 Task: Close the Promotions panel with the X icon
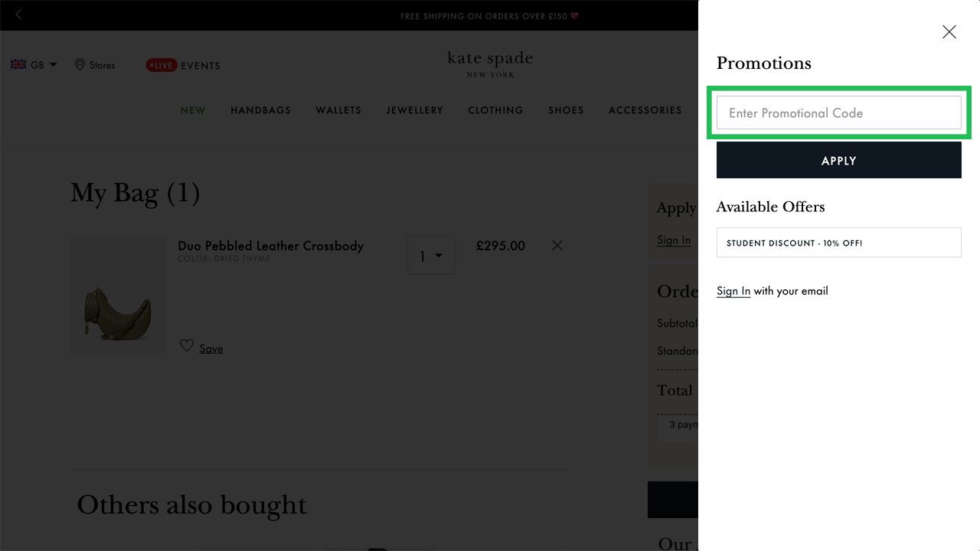949,32
